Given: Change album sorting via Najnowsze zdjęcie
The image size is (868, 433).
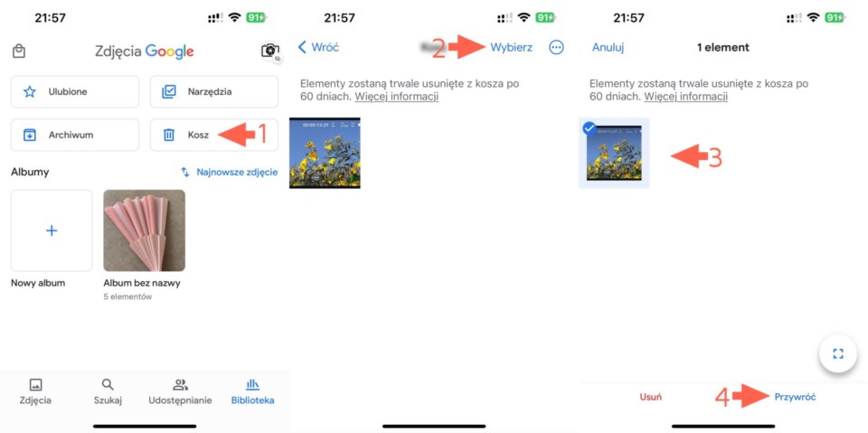Looking at the screenshot, I should pyautogui.click(x=229, y=172).
